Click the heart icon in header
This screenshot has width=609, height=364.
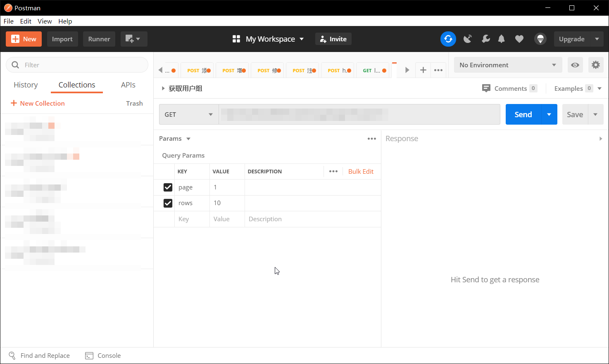tap(519, 39)
